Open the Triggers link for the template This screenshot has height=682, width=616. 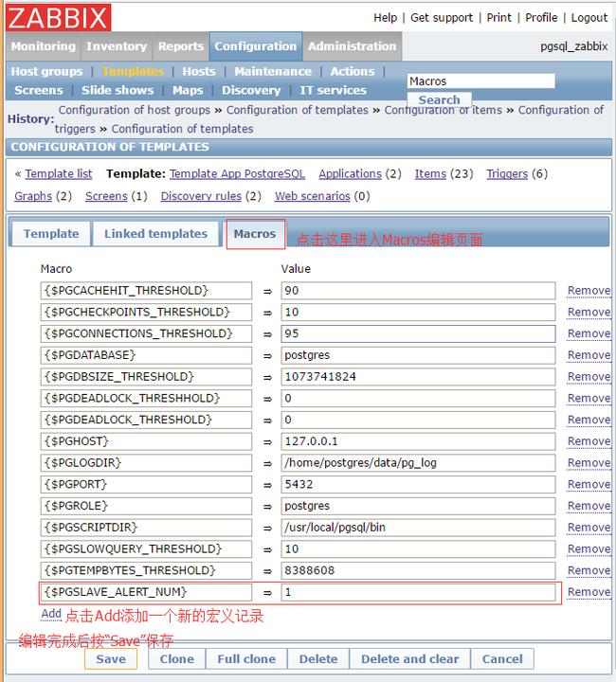click(x=507, y=173)
